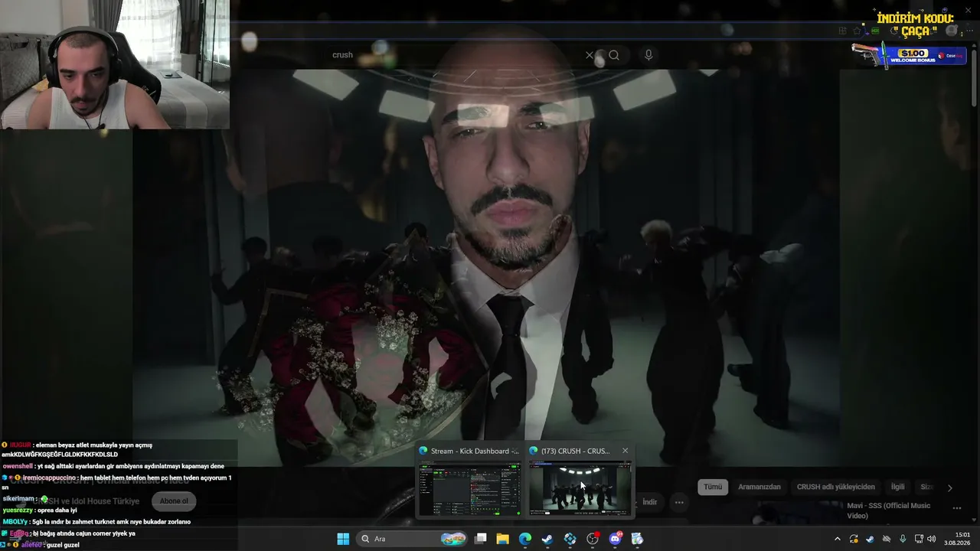Screen dimensions: 980x551
Task: Open the Windows Start menu
Action: point(343,539)
